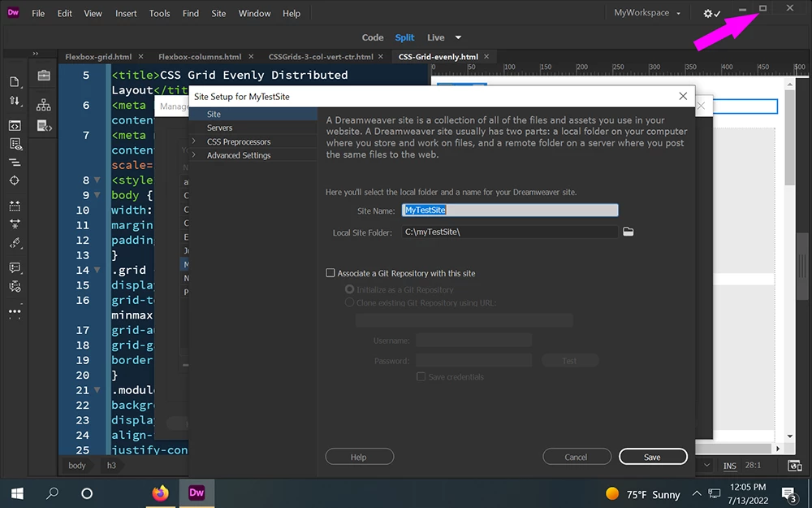Image resolution: width=812 pixels, height=508 pixels.
Task: Open the Insert menu
Action: pos(126,14)
